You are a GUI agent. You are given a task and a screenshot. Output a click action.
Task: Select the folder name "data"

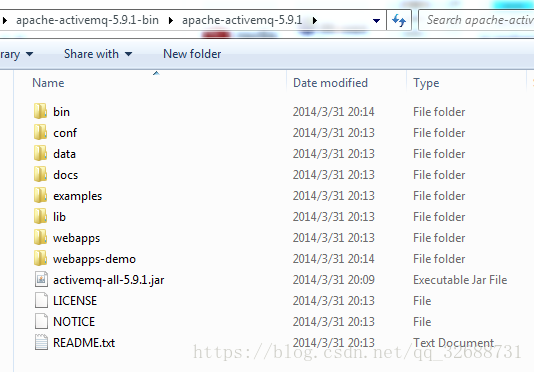64,154
